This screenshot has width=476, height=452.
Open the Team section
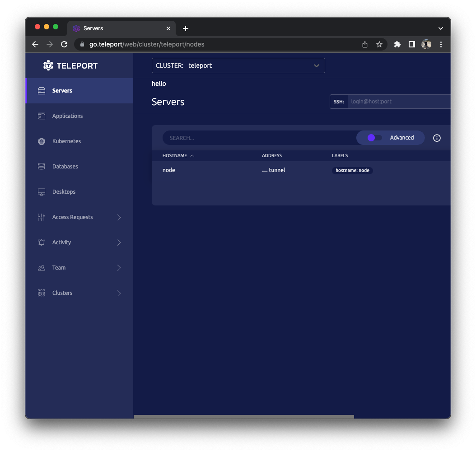[x=59, y=267]
